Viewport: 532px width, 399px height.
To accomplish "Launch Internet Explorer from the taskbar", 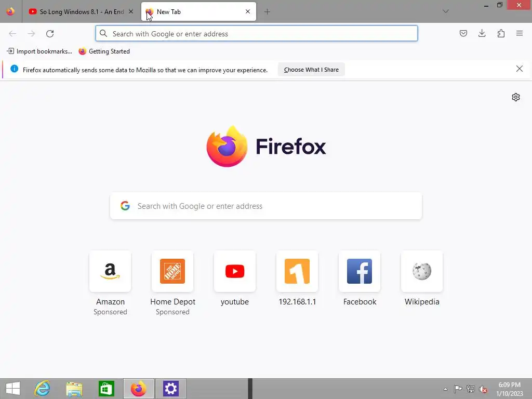I will [43, 389].
